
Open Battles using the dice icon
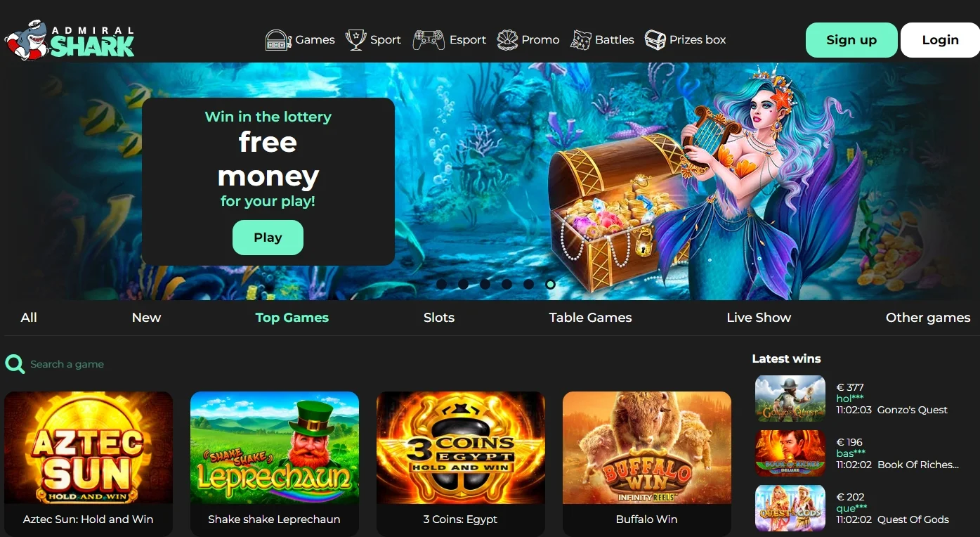click(581, 39)
